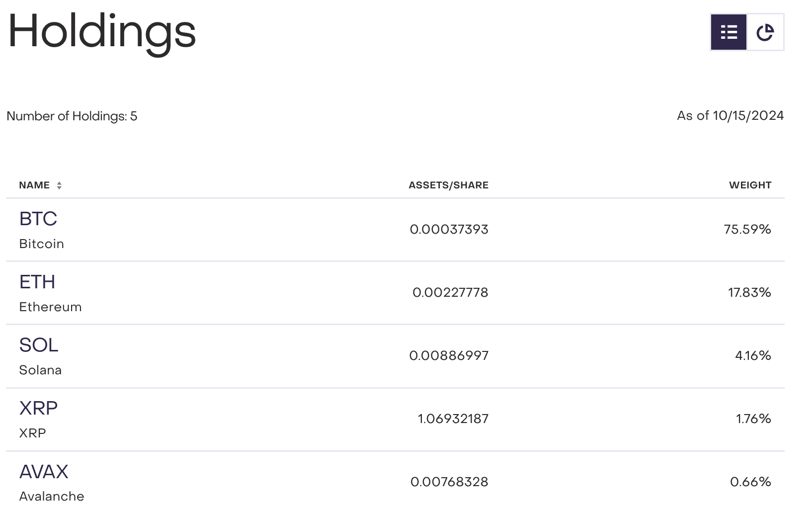Open the BTC ticker link
The height and width of the screenshot is (512, 812).
(38, 219)
